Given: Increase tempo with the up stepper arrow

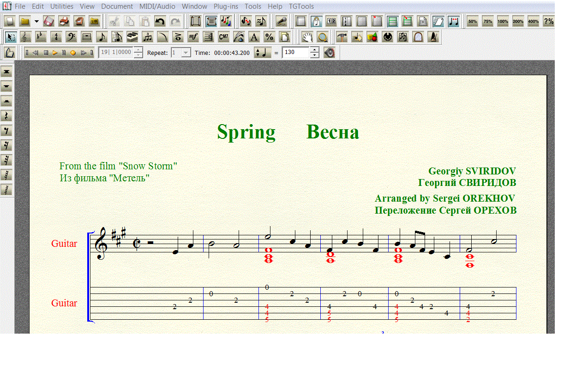Looking at the screenshot, I should pos(314,50).
